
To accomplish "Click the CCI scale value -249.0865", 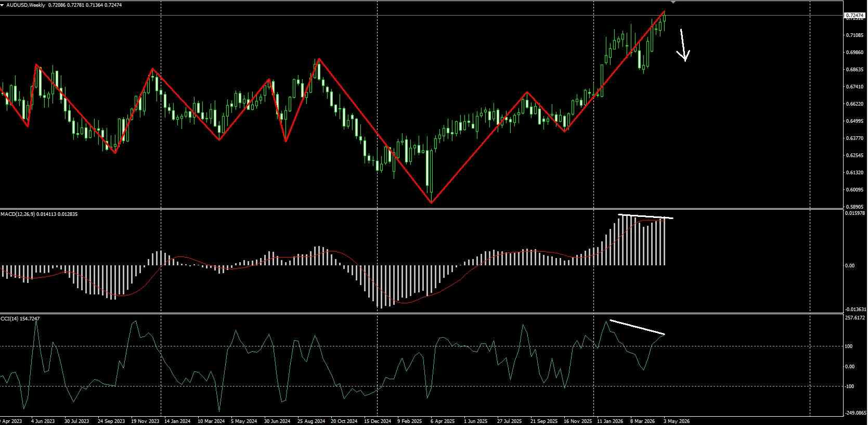I will click(855, 413).
